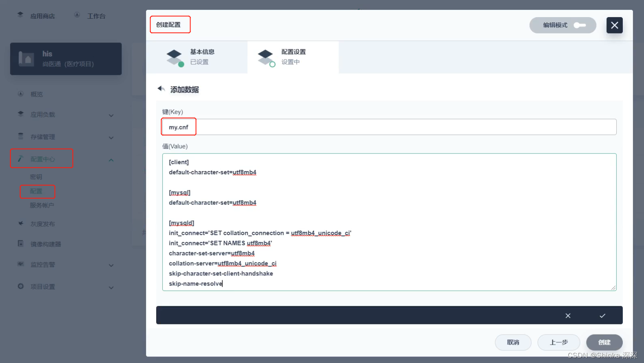Click the 灰度发布 sidebar label
The image size is (644, 363).
tap(42, 224)
